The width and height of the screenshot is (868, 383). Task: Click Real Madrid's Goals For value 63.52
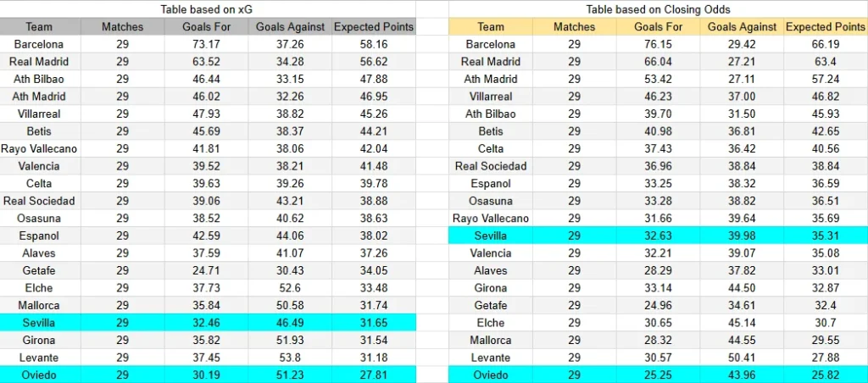(207, 62)
